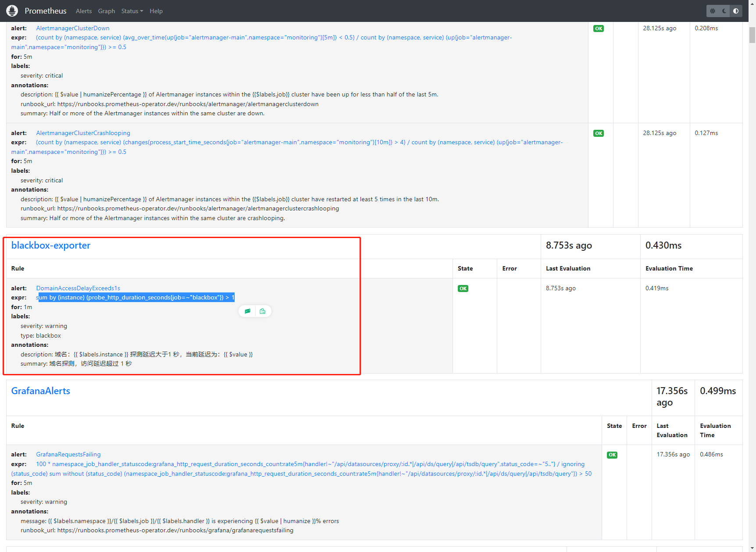Open the Status dropdown menu
Image resolution: width=756 pixels, height=552 pixels.
132,11
